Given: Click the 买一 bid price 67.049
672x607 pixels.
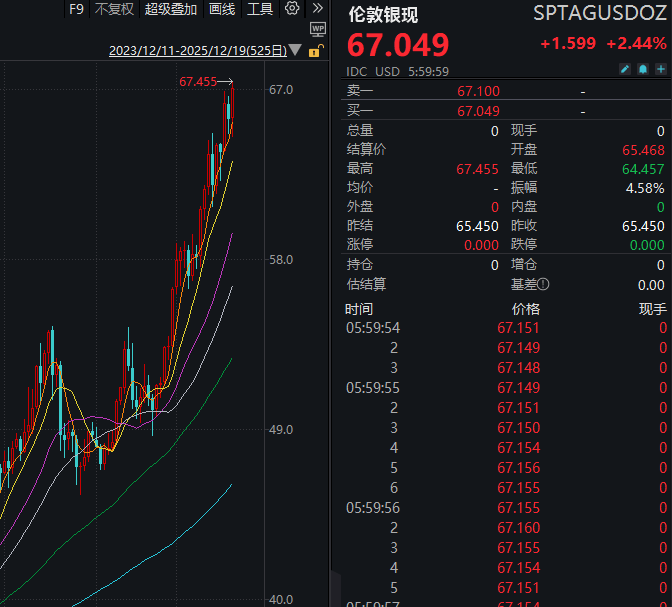Looking at the screenshot, I should pos(478,111).
